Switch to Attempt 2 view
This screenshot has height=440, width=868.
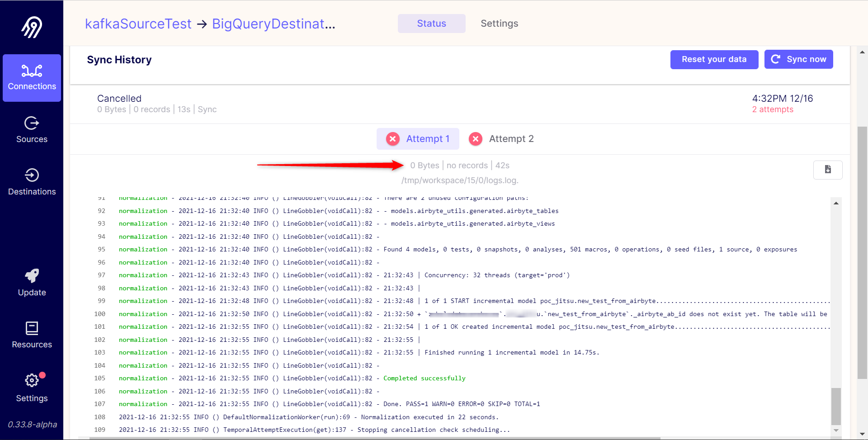pos(502,139)
